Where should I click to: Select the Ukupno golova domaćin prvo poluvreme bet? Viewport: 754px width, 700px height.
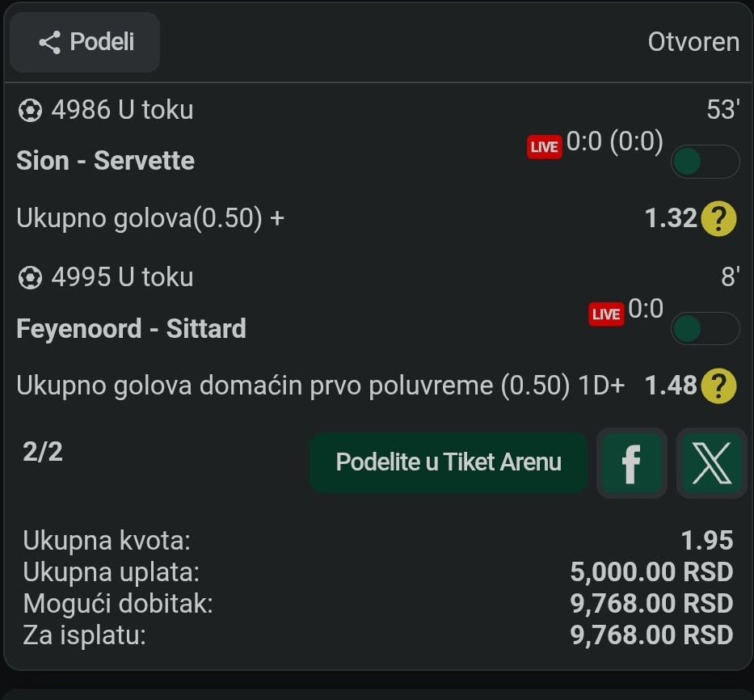click(x=321, y=386)
